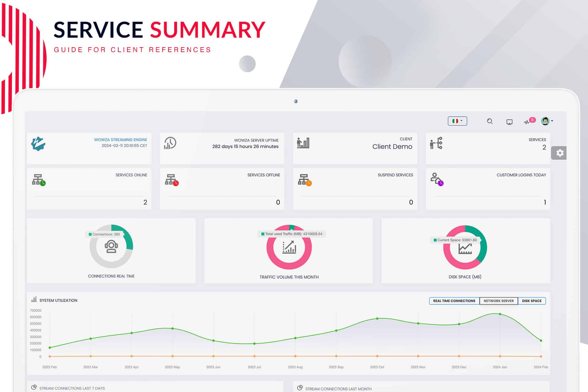Click the 2023 Jul green data point
This screenshot has height=392, width=588.
click(254, 344)
